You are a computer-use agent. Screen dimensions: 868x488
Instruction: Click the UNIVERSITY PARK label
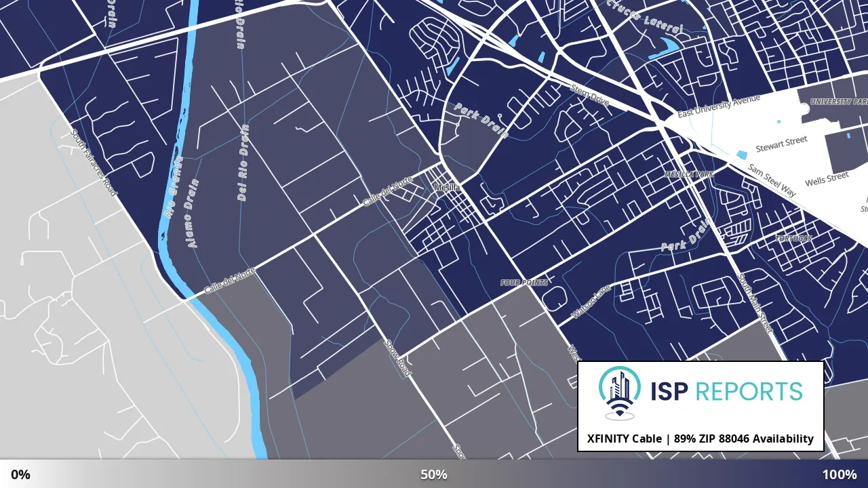tap(840, 102)
